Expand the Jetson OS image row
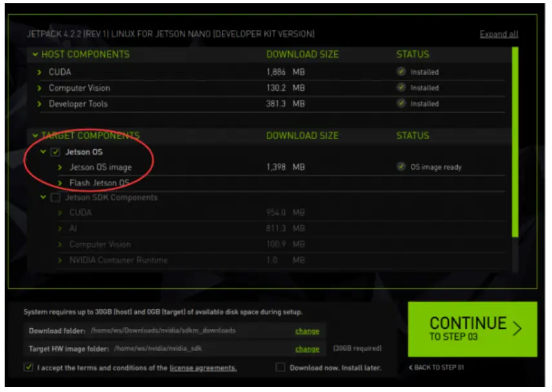Viewport: 552px width, 392px height. tap(60, 168)
